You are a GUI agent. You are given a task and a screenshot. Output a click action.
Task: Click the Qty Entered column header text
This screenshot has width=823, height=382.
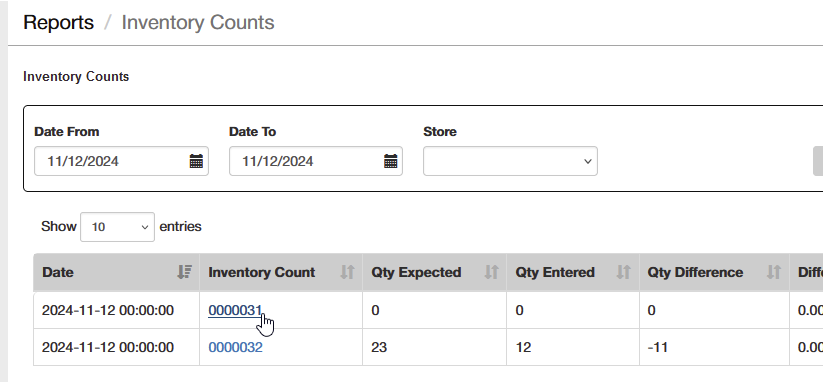tap(555, 272)
